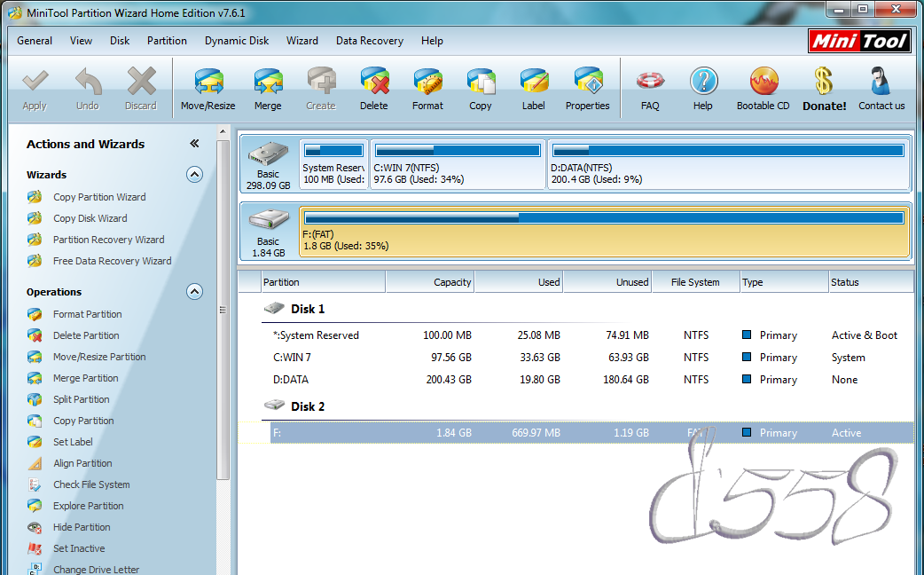Click the sidebar scroll up arrow
This screenshot has height=575, width=924.
click(x=223, y=131)
